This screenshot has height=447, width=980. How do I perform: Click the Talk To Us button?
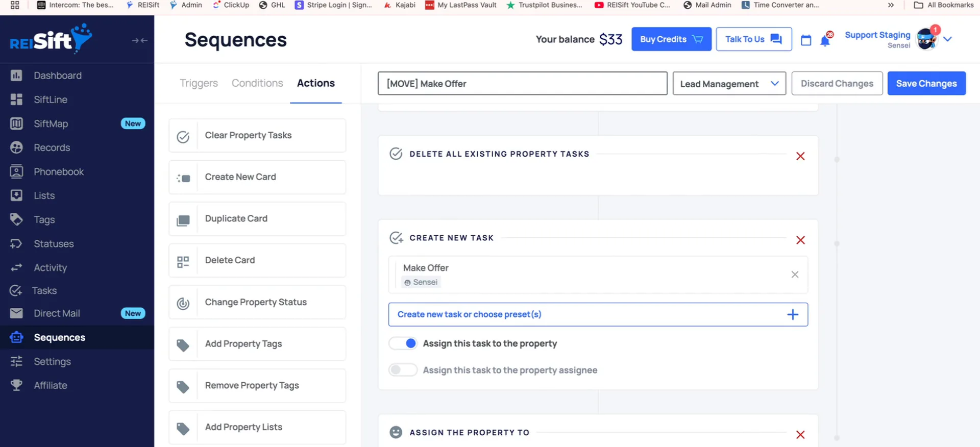754,39
